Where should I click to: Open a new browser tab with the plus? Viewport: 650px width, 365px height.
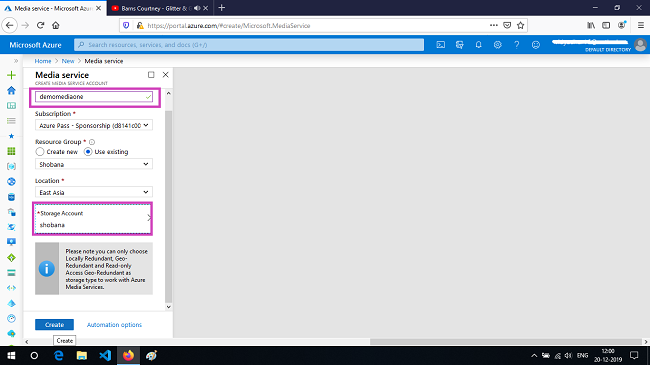tap(222, 8)
